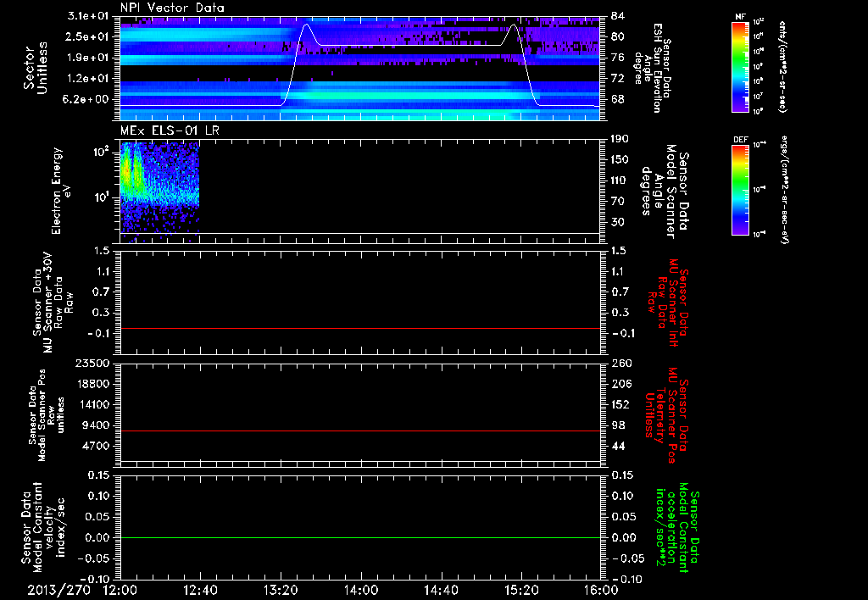This screenshot has width=868, height=600.
Task: Click the 2.5e+01 sector tick value
Action: tap(86, 36)
